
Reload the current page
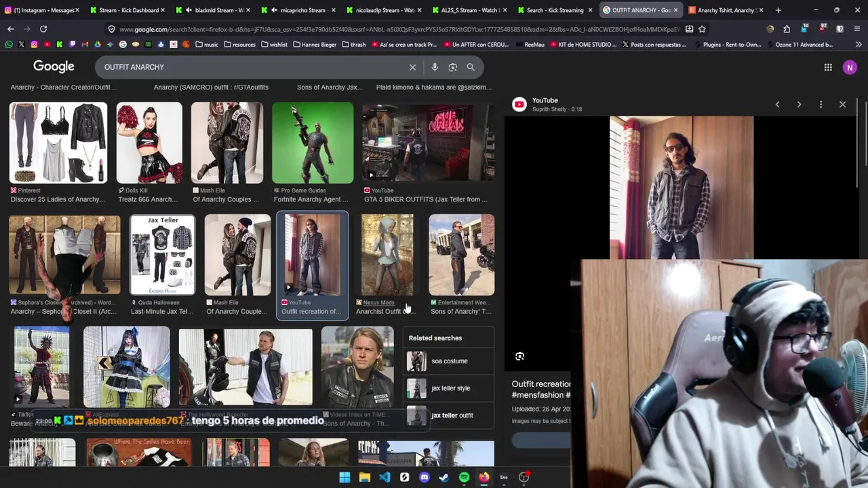tap(43, 29)
